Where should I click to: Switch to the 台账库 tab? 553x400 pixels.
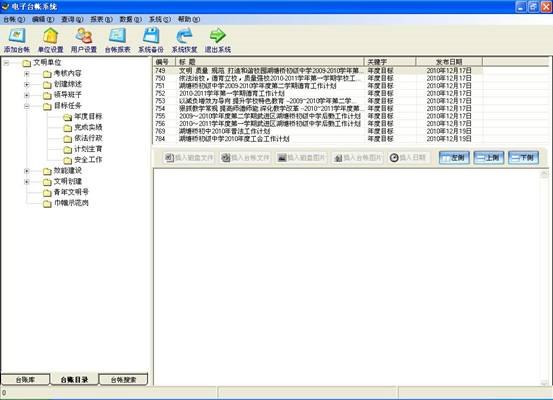click(25, 380)
